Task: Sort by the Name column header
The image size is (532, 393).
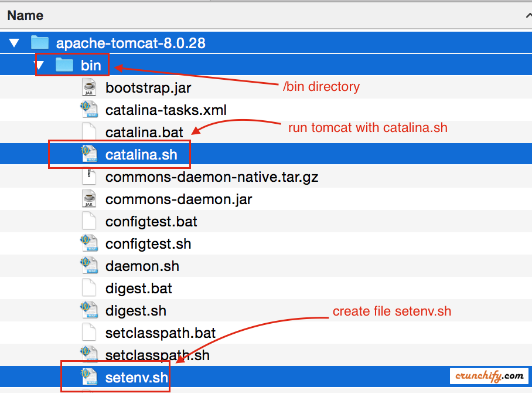Action: pyautogui.click(x=26, y=16)
